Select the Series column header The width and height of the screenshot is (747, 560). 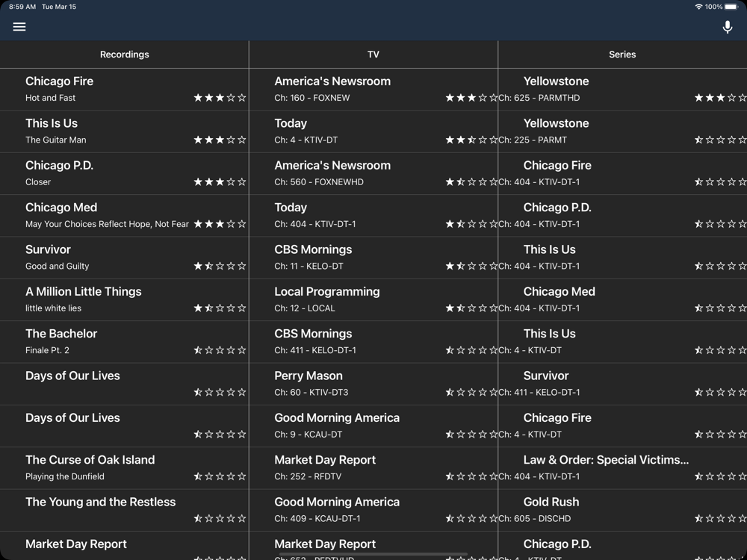pyautogui.click(x=622, y=55)
